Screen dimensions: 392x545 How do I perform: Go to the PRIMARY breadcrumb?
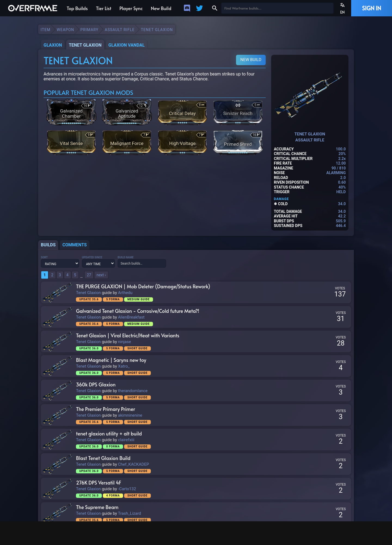pyautogui.click(x=89, y=29)
